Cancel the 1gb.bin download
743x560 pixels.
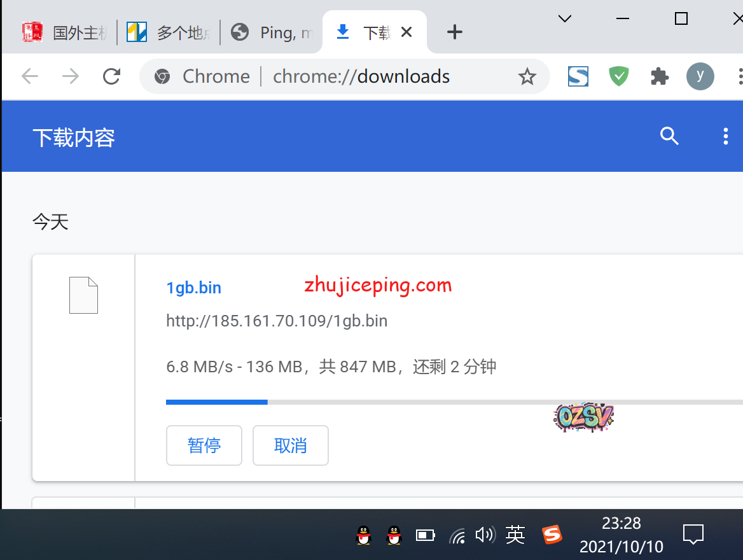click(291, 445)
